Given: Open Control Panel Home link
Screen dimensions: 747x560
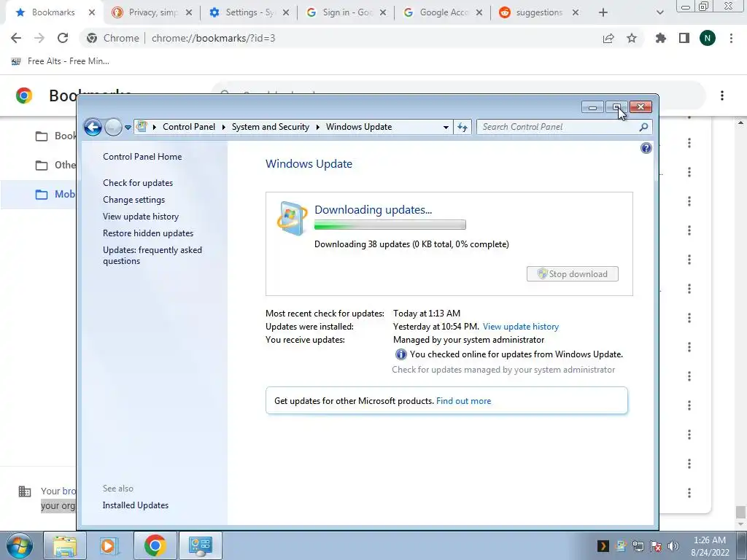Looking at the screenshot, I should pos(142,157).
